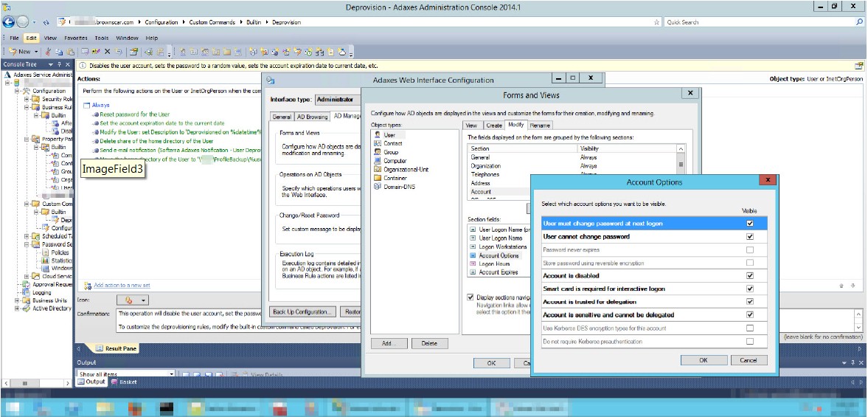This screenshot has height=417, width=868.
Task: Toggle Smart card is required checkbox
Action: 749,289
